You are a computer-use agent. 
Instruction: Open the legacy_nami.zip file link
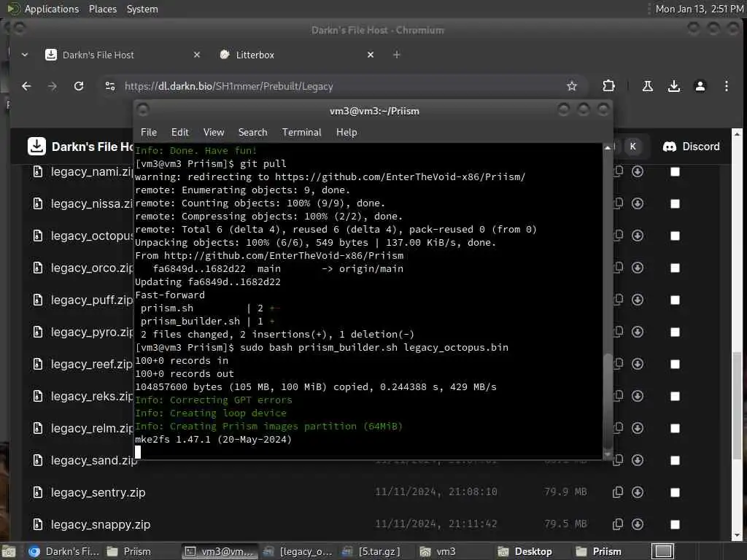[x=92, y=172]
